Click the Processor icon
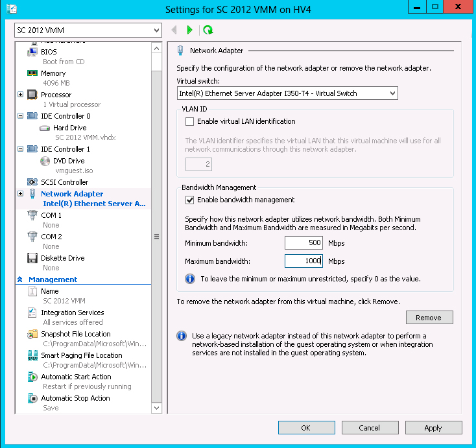 (32, 95)
